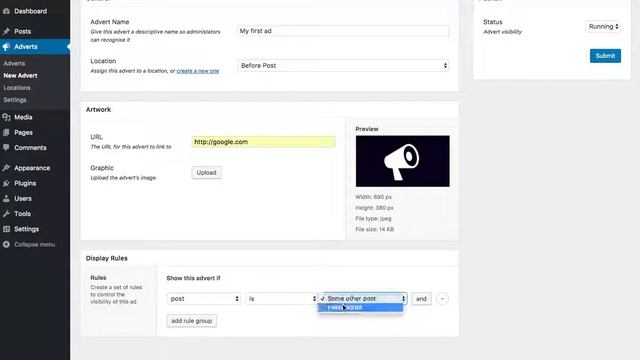The width and height of the screenshot is (640, 360).
Task: Click the Media icon in sidebar
Action: 6,117
